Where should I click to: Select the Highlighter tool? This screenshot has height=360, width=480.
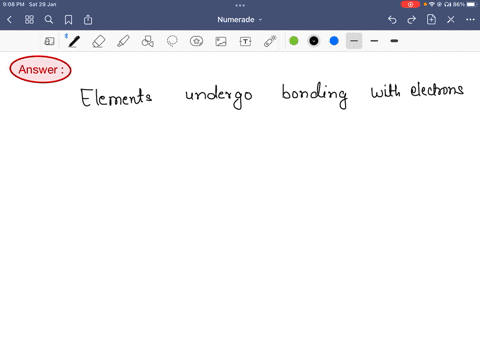click(x=123, y=41)
